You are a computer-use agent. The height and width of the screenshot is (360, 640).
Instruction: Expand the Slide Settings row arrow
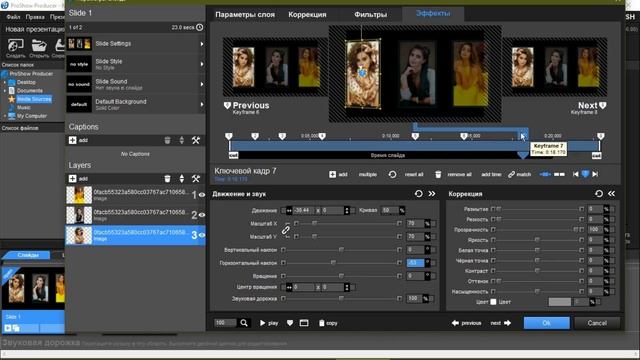(x=202, y=44)
